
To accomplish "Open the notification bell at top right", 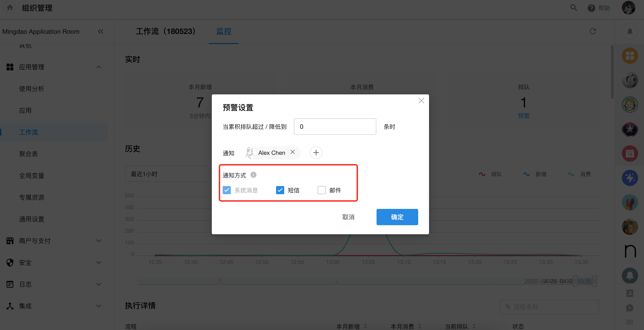I will coord(630,31).
